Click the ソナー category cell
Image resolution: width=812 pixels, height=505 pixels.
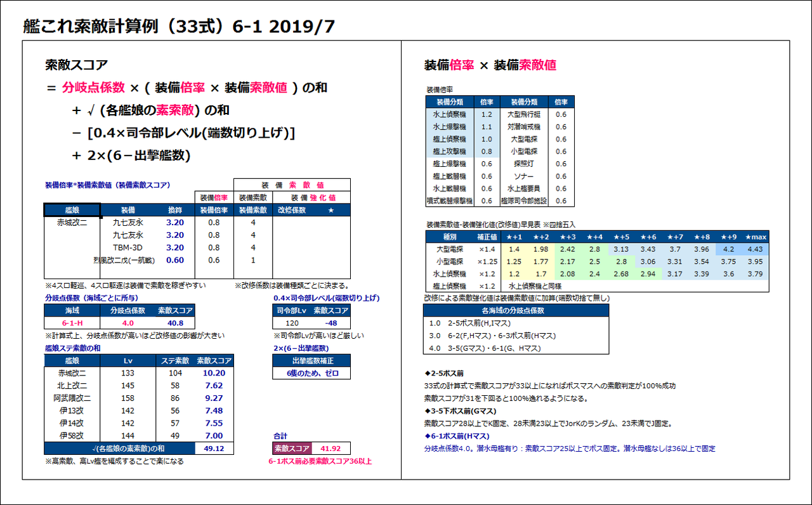point(524,176)
